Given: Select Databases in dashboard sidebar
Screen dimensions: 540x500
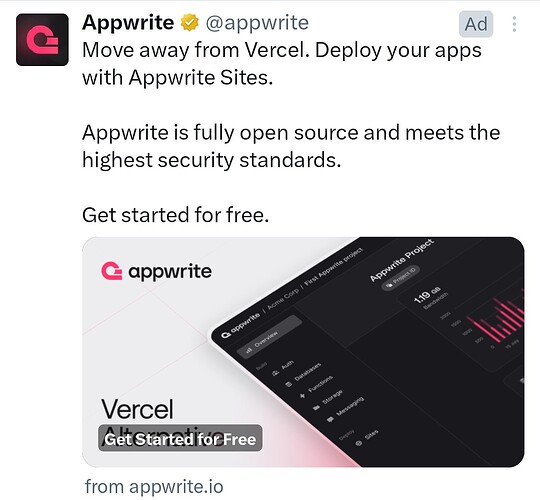Looking at the screenshot, I should pos(303,375).
